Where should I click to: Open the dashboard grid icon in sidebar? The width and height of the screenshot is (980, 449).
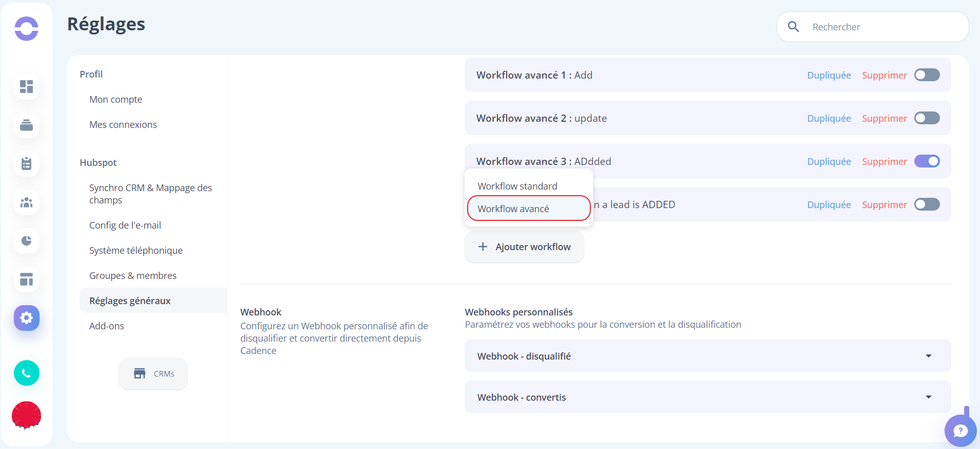[x=27, y=86]
